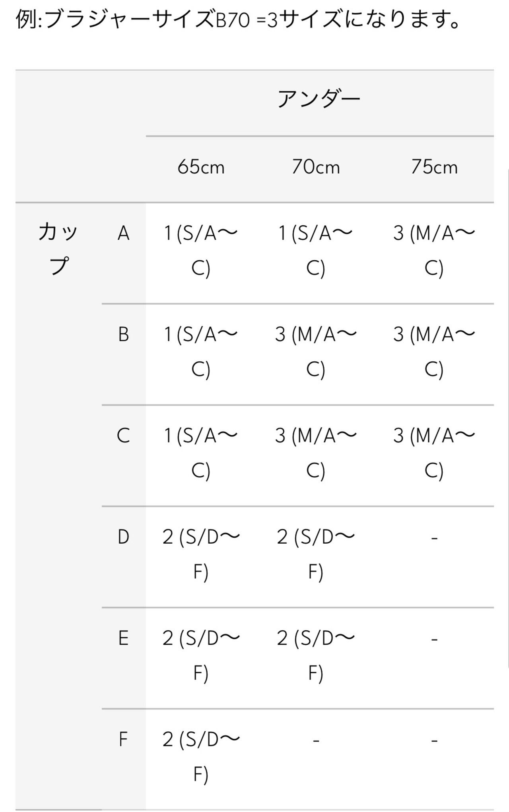Select the 75cm column header
The height and width of the screenshot is (812, 509).
coord(434,167)
